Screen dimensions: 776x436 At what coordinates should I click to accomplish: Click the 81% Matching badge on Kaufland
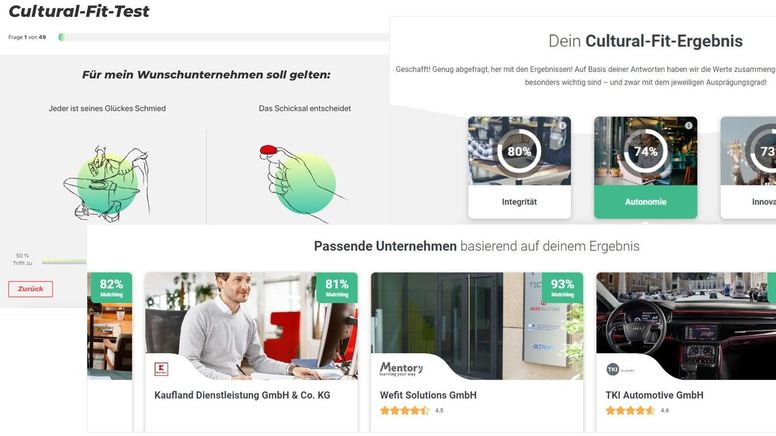(337, 288)
